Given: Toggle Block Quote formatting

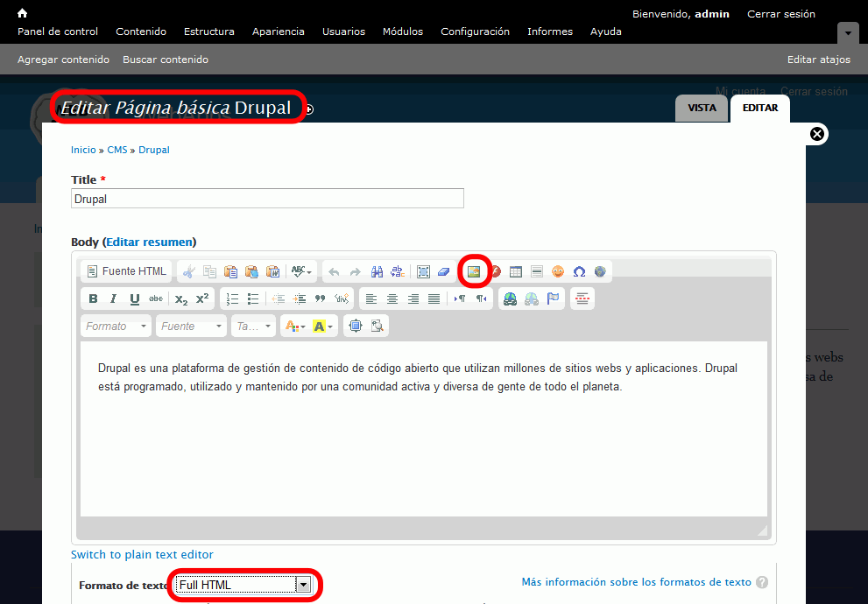Looking at the screenshot, I should click(320, 298).
